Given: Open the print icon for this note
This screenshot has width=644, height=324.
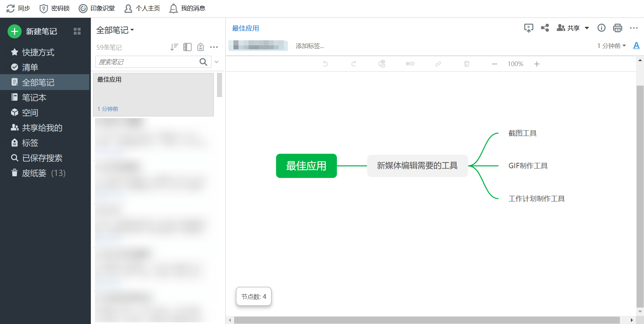Looking at the screenshot, I should 618,28.
